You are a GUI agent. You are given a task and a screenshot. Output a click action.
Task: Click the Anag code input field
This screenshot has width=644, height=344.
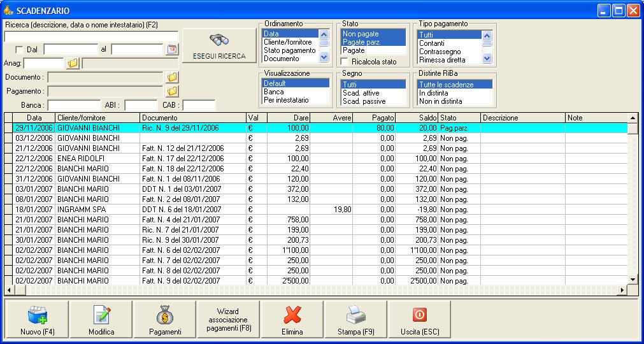pos(43,63)
